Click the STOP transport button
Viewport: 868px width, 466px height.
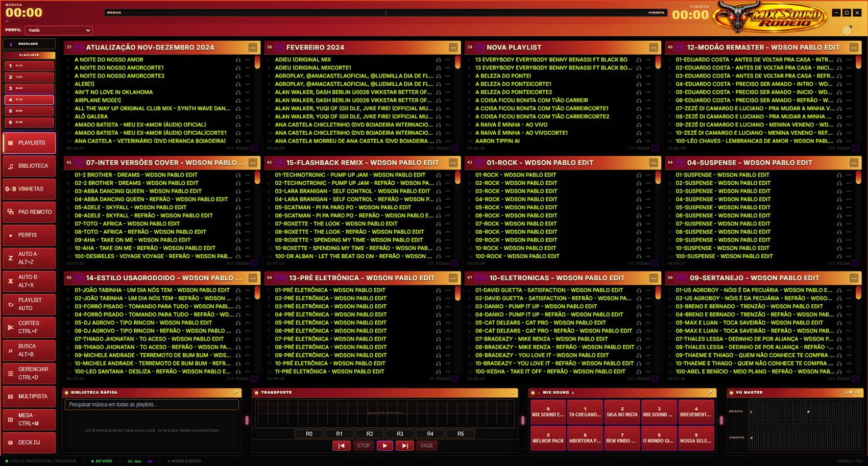[364, 446]
